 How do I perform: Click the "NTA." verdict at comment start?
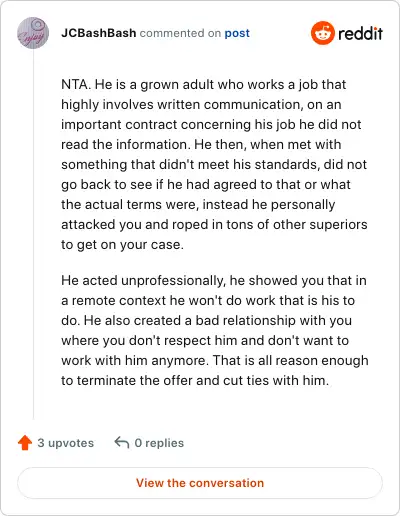[76, 84]
